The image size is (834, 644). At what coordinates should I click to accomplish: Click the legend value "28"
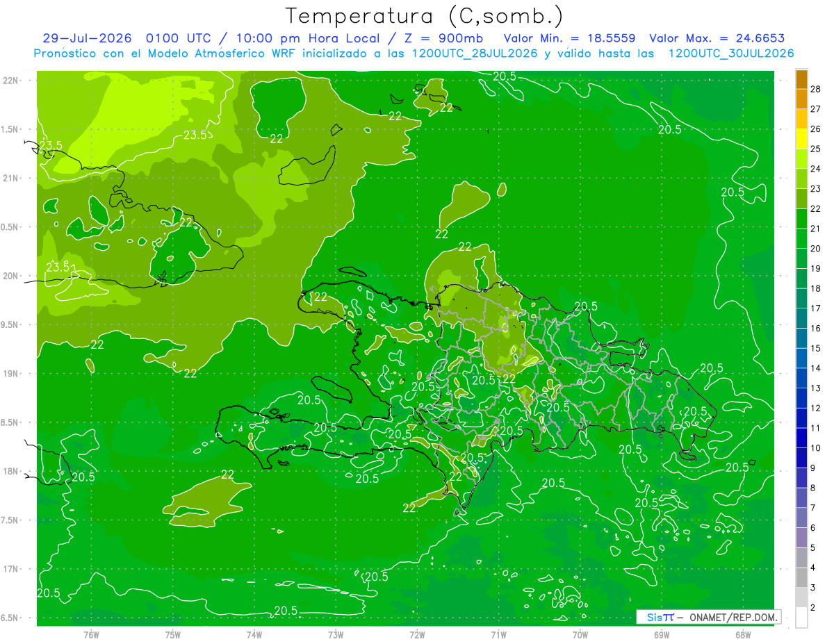click(x=815, y=89)
